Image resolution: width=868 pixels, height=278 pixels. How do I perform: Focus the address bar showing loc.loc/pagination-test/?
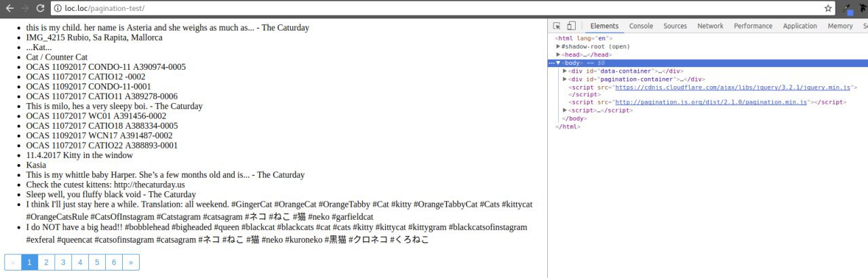(443, 8)
